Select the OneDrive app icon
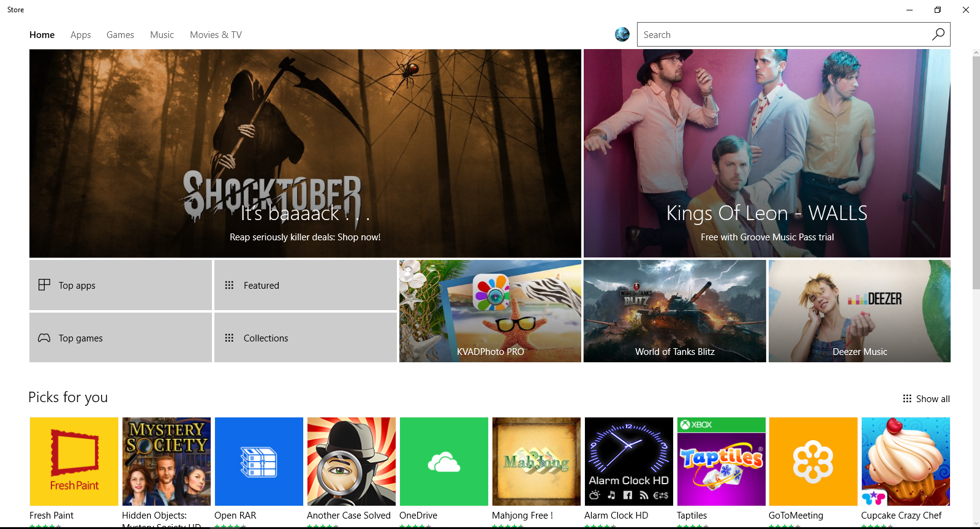980x529 pixels. pyautogui.click(x=443, y=462)
